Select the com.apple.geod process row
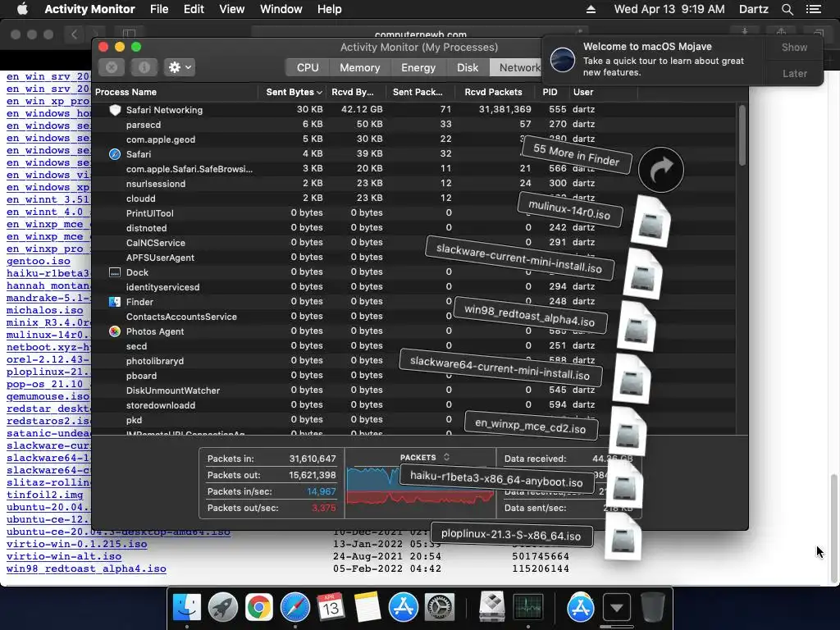 [x=414, y=139]
